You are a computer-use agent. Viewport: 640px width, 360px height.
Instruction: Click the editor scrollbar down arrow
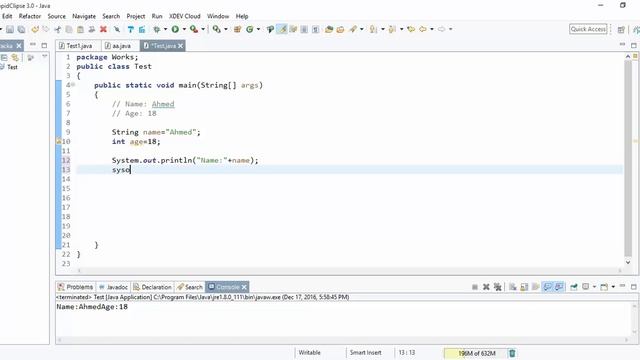(628, 262)
